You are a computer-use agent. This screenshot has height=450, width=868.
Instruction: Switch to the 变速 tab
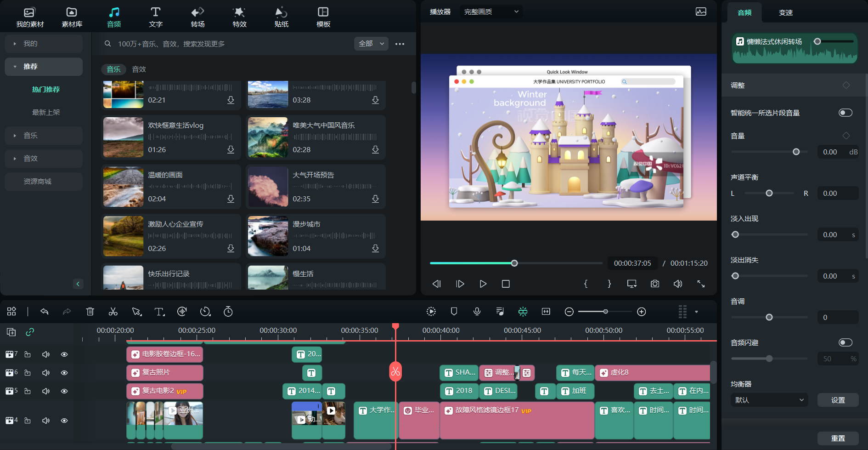pos(785,12)
